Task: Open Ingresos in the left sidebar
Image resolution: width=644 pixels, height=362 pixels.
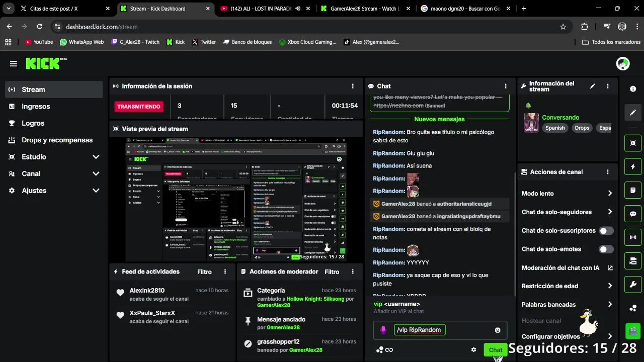Action: tap(54, 106)
